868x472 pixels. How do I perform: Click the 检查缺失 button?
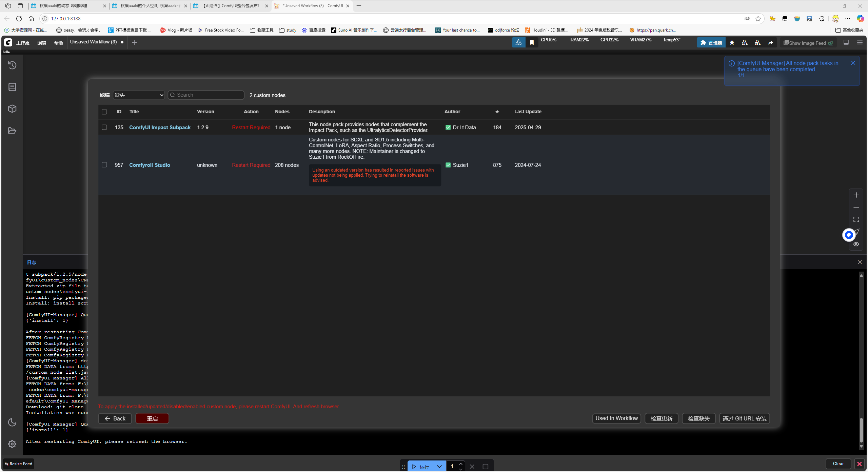pyautogui.click(x=699, y=418)
